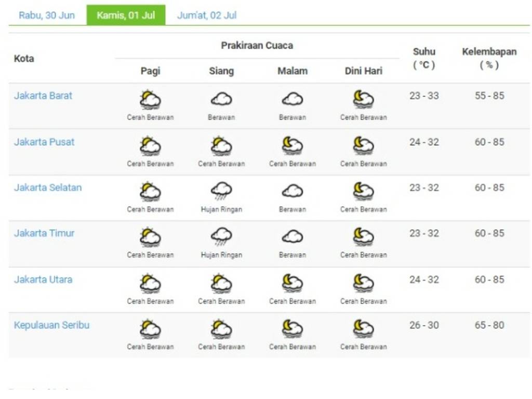The image size is (532, 399).
Task: Open the Jum'at, 02 Jul tab
Action: click(x=207, y=15)
